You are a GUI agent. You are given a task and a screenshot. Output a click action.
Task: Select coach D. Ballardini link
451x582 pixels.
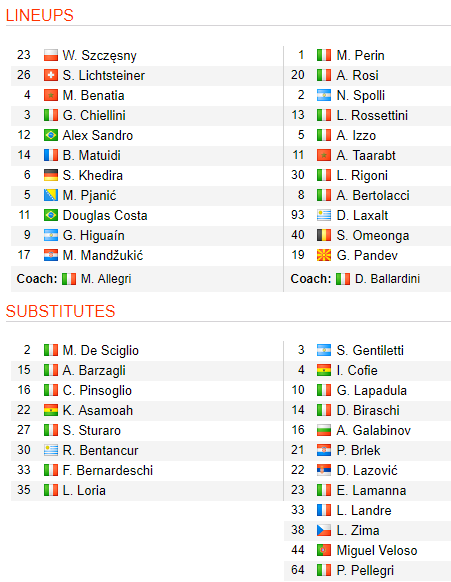coord(388,279)
